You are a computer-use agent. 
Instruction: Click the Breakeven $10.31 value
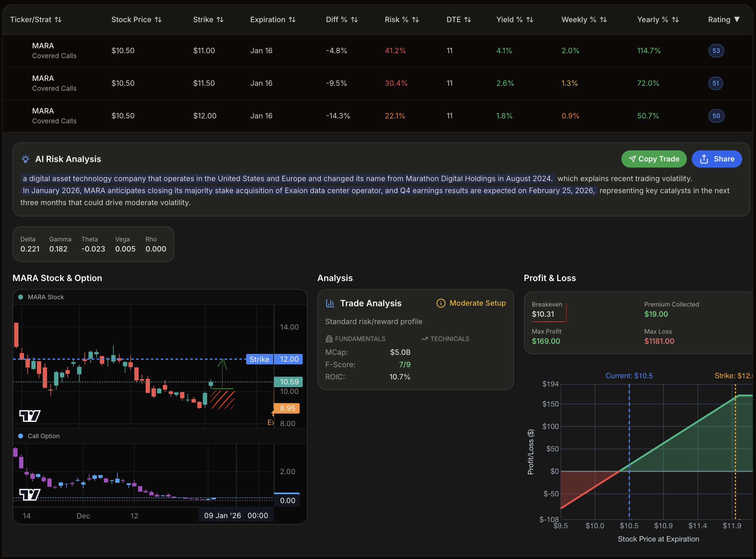(x=543, y=314)
